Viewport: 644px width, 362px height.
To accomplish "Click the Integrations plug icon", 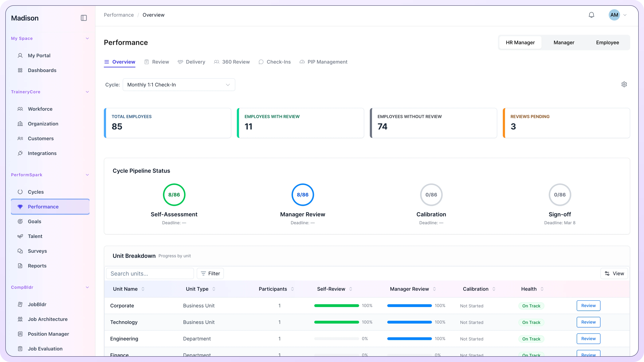I will click(20, 153).
